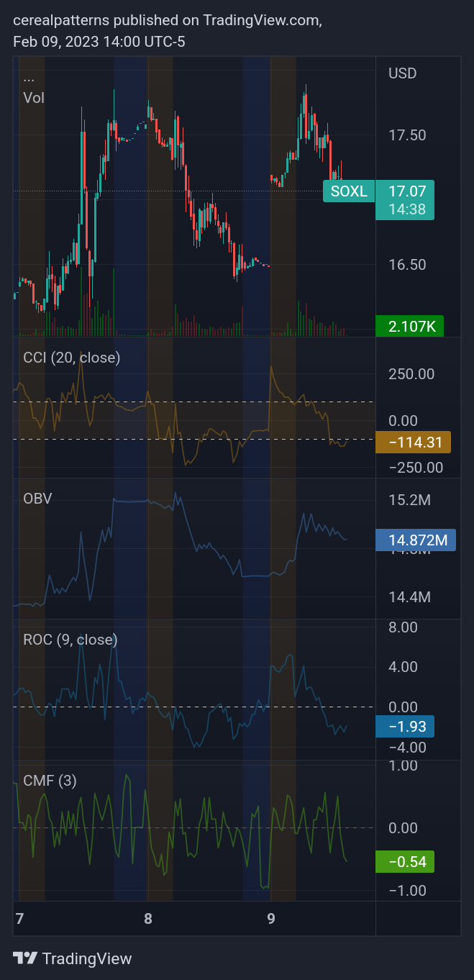
Task: Click the TradingView logo icon
Action: click(x=25, y=958)
